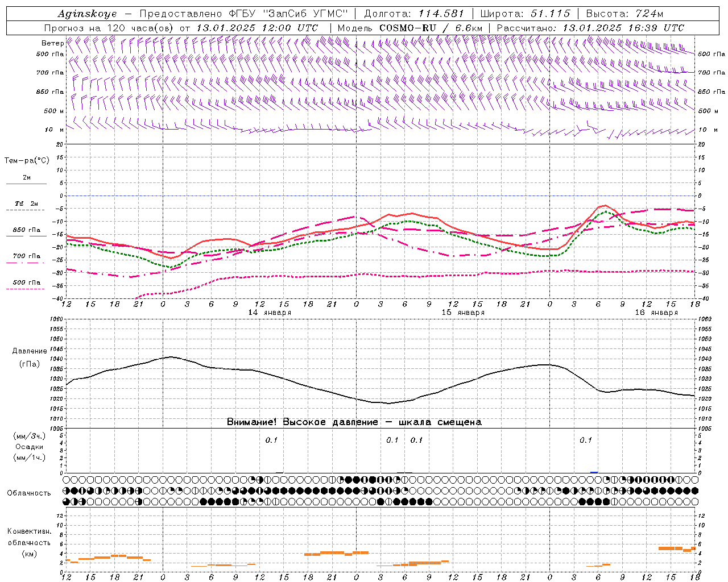Click "Прогноз на 120 часа(ов)" forecast range text
This screenshot has height=582, width=728.
(x=110, y=28)
